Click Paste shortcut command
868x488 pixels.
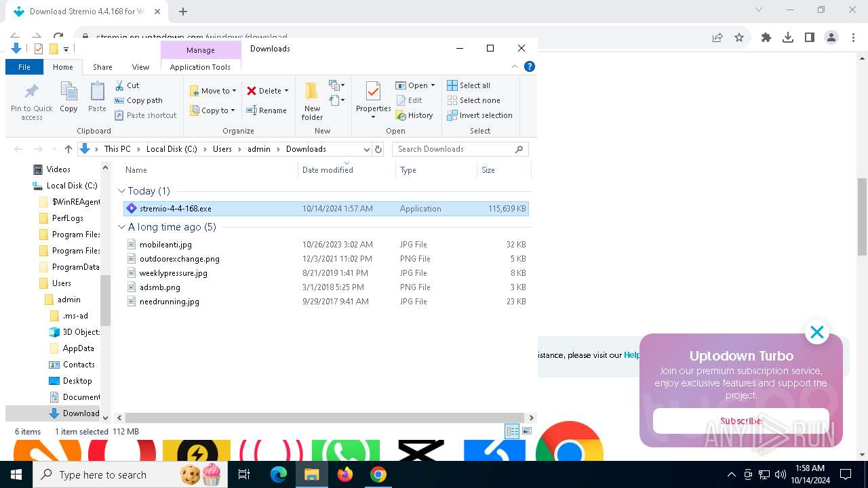145,115
